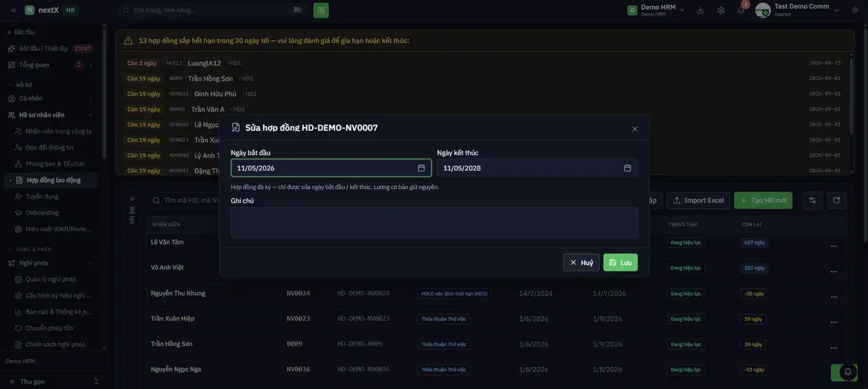Focus the Ghi chú note text area
868x389 pixels.
tap(434, 222)
